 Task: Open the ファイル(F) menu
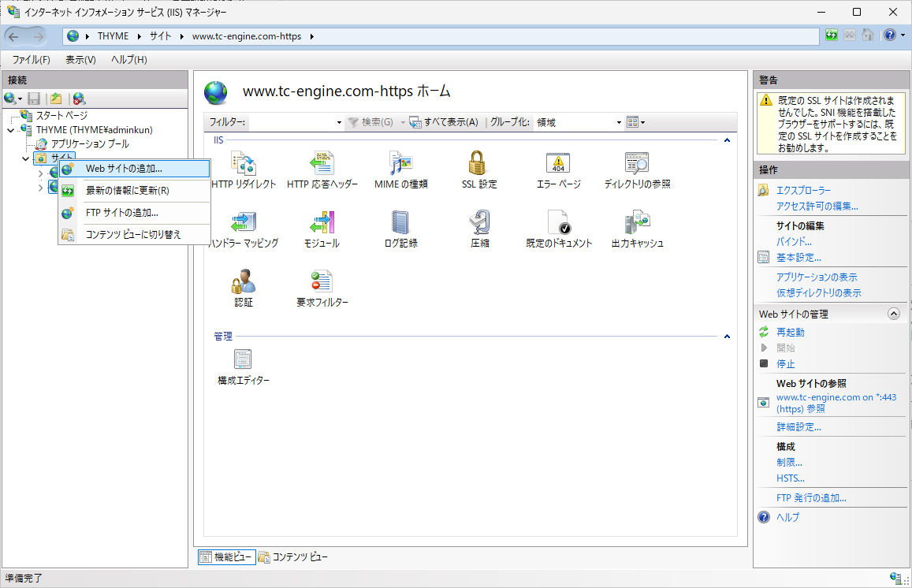(x=31, y=60)
